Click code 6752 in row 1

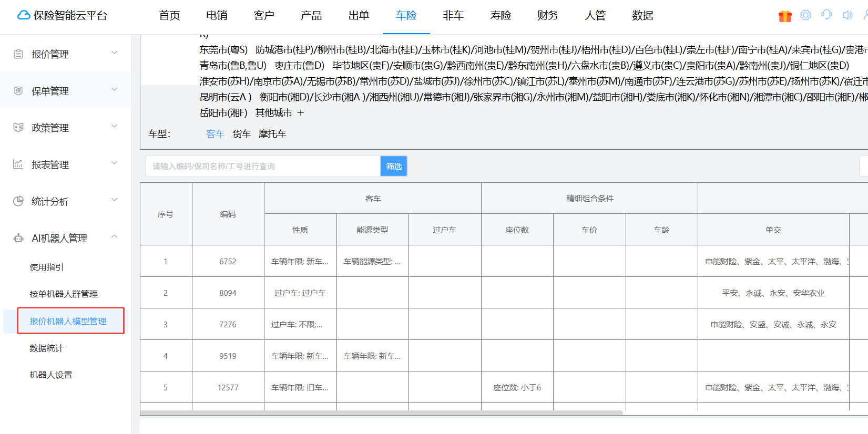pos(228,261)
